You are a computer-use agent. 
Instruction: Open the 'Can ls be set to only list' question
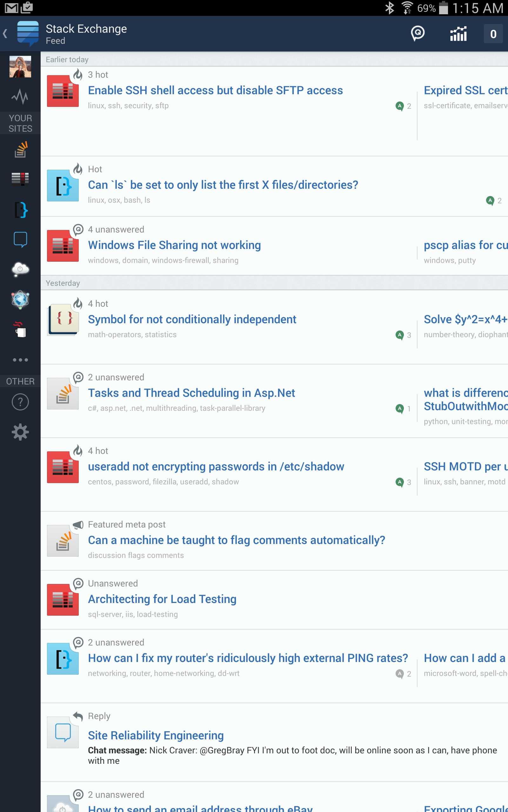[223, 185]
